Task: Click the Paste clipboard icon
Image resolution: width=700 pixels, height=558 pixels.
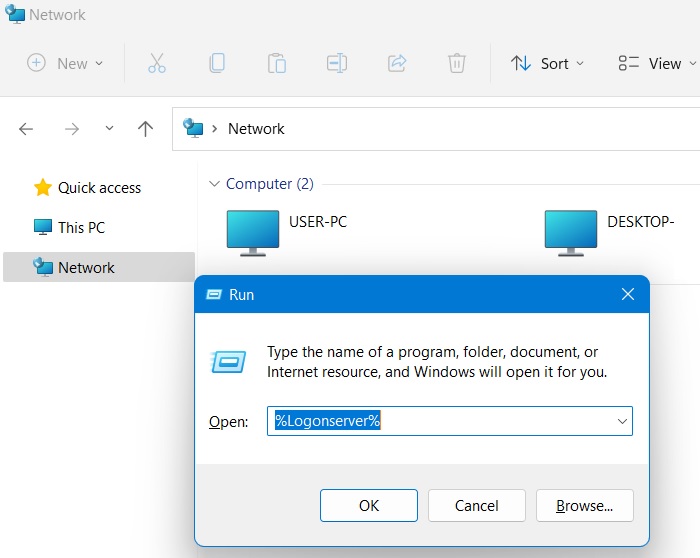Action: [x=277, y=63]
